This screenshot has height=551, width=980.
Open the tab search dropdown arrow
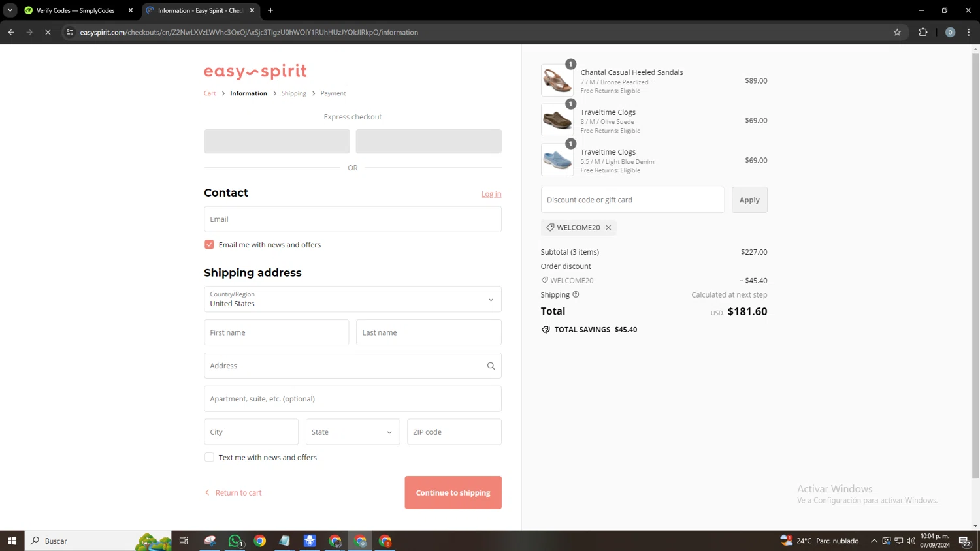10,10
